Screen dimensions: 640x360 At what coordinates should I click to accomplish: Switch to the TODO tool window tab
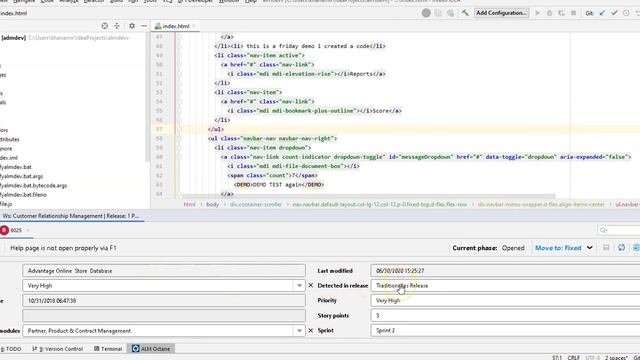11,349
